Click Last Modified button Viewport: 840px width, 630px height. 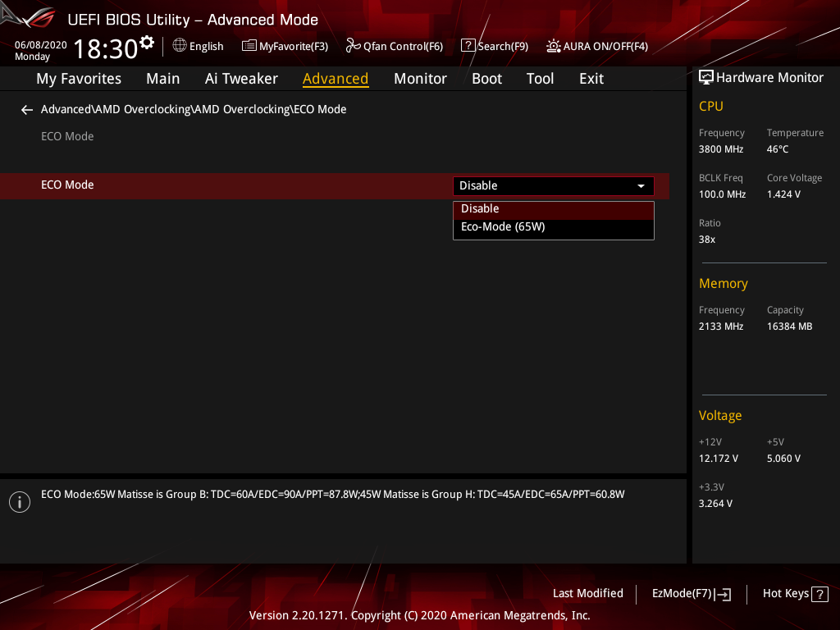pyautogui.click(x=587, y=594)
